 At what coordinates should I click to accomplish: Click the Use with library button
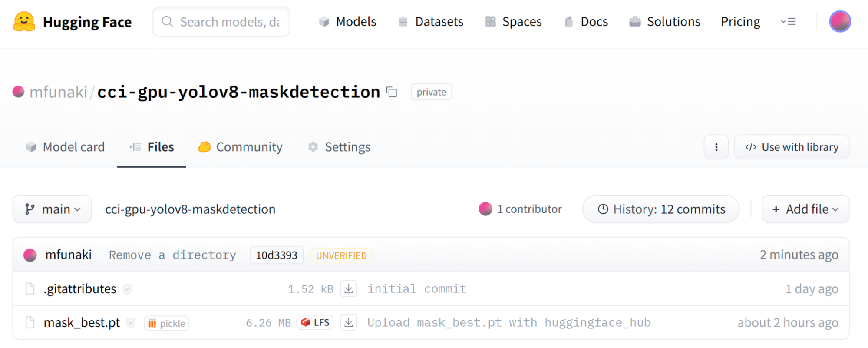791,147
